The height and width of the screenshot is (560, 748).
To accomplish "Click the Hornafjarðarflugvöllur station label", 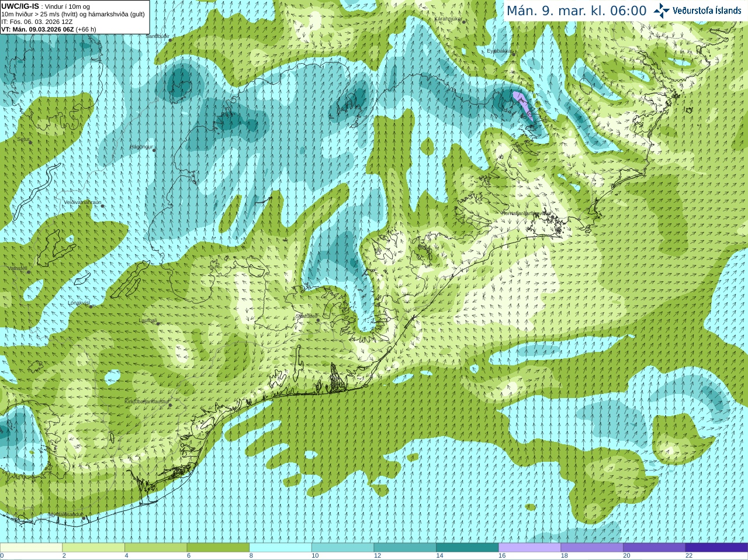I will click(x=526, y=213).
